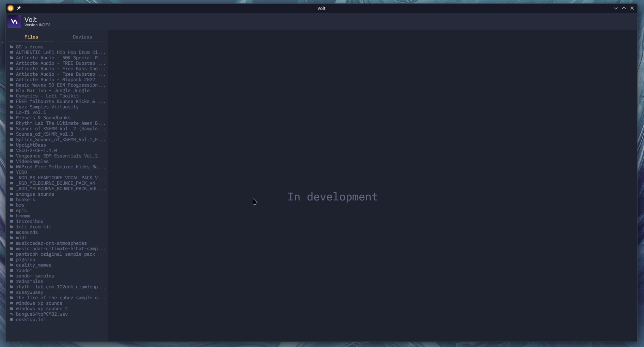
Task: Click folder icon beside YOOO
Action: (12, 172)
